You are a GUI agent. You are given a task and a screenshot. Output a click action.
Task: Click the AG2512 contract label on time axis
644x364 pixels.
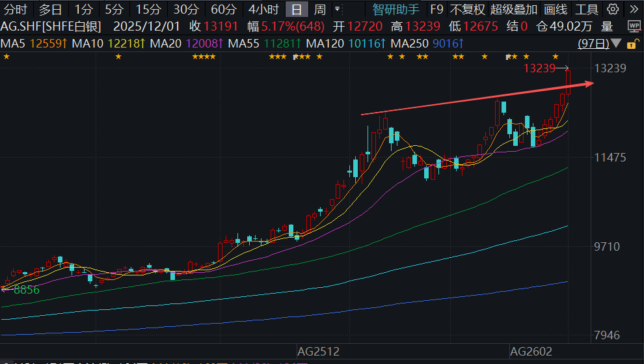point(318,352)
